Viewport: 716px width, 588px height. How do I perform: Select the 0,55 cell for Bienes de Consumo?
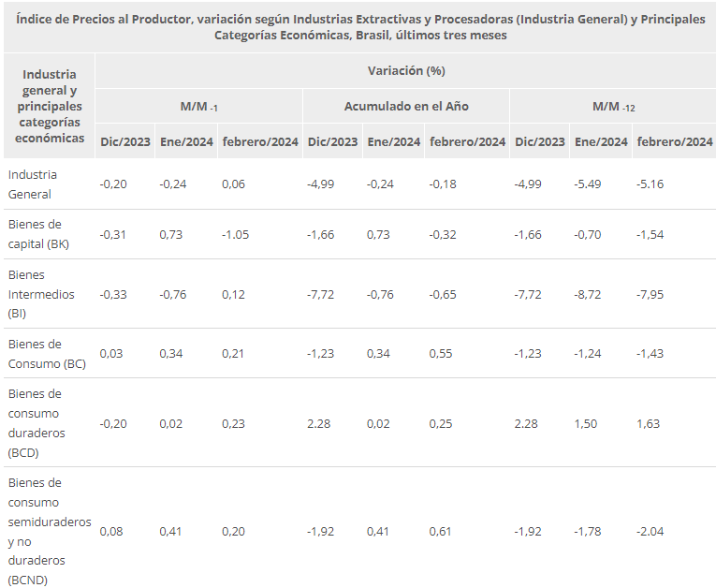[x=440, y=353]
